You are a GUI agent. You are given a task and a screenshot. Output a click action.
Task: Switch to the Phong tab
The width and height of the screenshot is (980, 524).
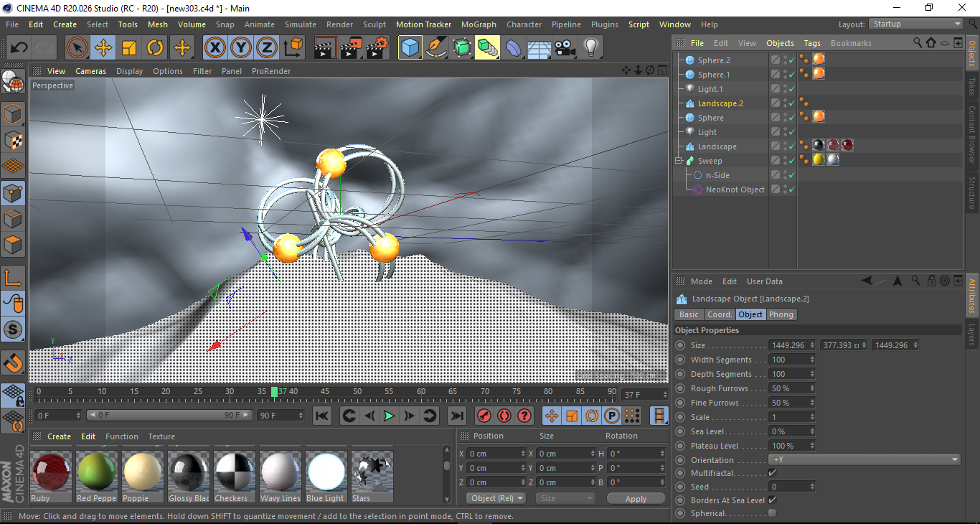tap(781, 314)
